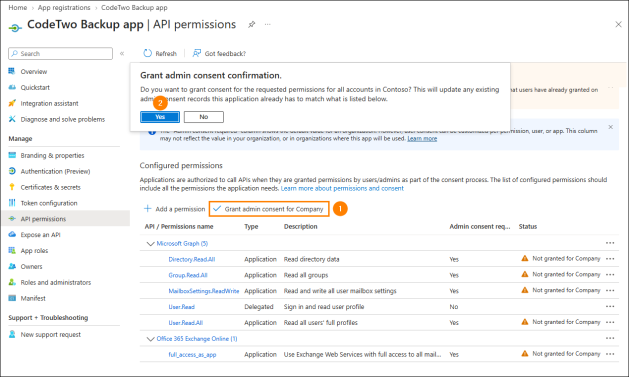Open more options for MailboxSettings.ReadWrite row
Image resolution: width=629 pixels, height=377 pixels.
pos(610,290)
